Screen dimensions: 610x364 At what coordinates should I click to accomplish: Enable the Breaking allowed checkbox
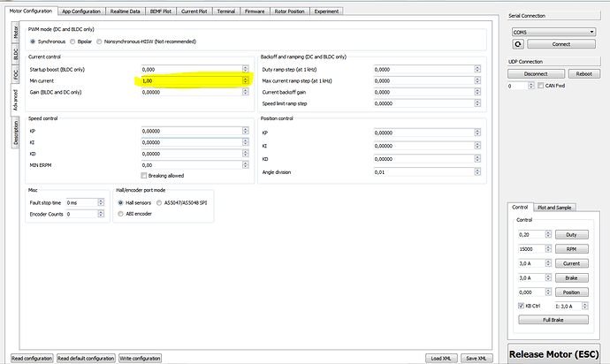click(x=144, y=175)
